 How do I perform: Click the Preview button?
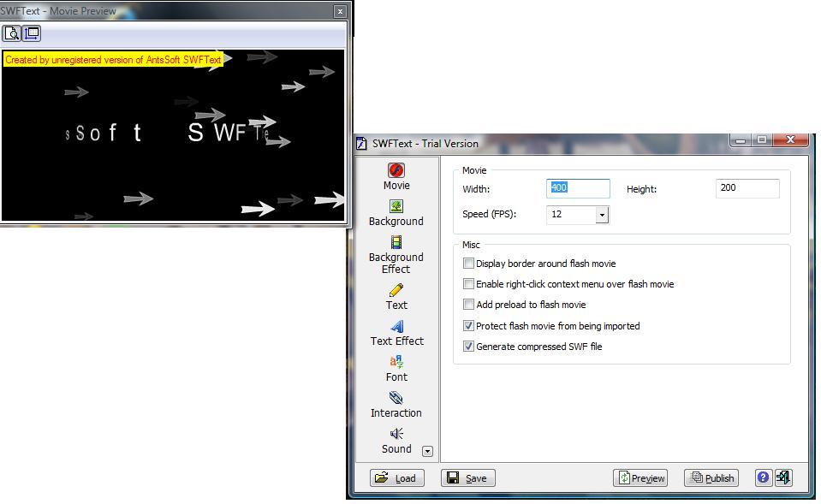tap(640, 477)
